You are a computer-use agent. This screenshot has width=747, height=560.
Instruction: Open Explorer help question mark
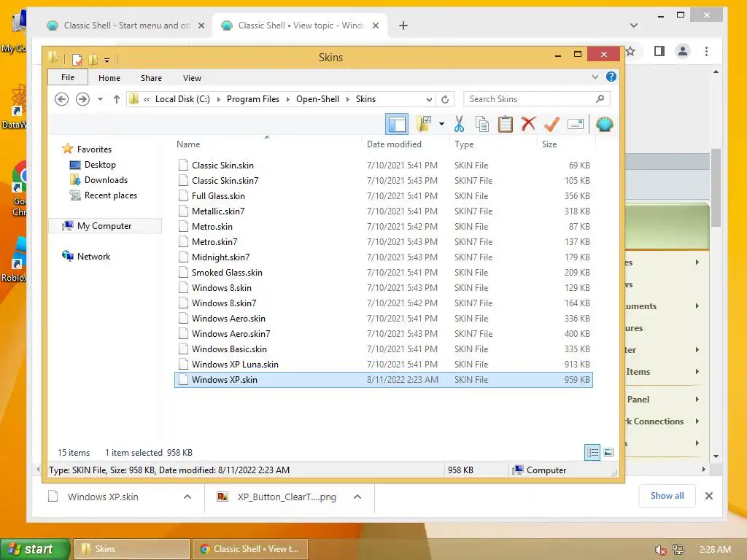[611, 77]
